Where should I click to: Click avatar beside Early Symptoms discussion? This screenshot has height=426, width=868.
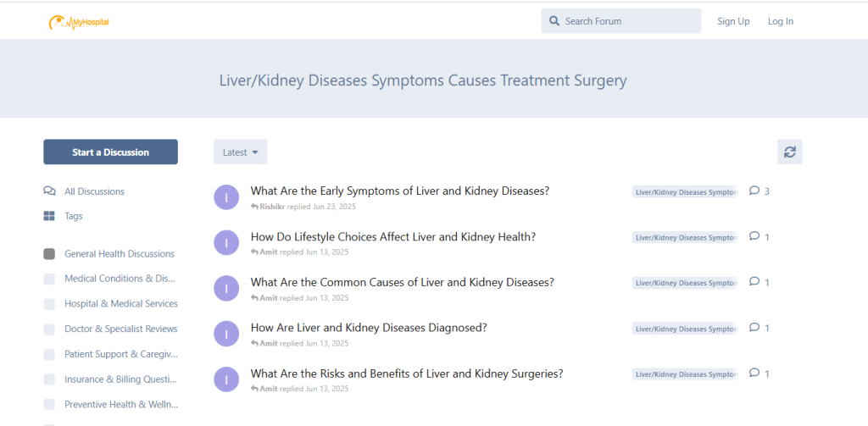click(226, 197)
